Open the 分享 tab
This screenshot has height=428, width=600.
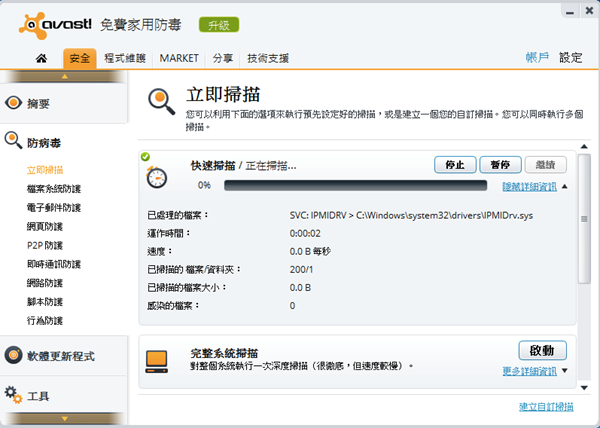223,58
